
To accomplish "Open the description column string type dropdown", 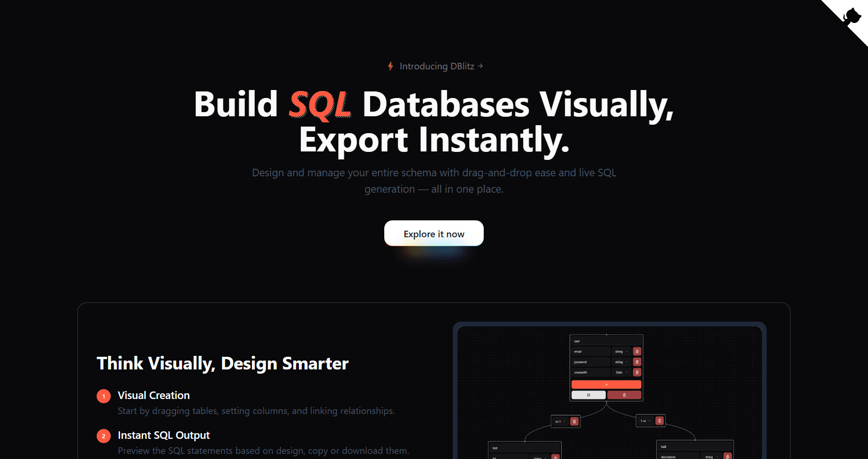I will point(711,457).
